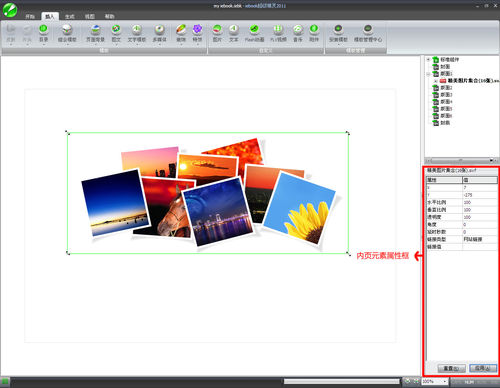Click the X property value field

(479, 188)
